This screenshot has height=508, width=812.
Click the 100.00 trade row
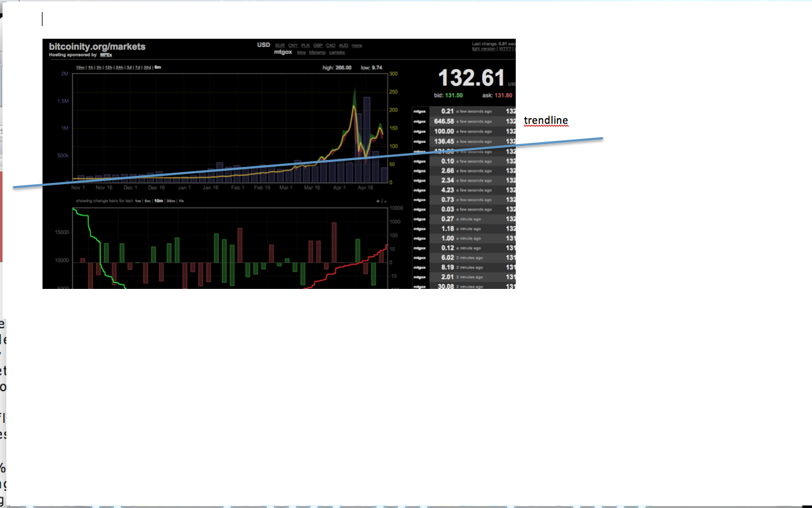[x=464, y=131]
